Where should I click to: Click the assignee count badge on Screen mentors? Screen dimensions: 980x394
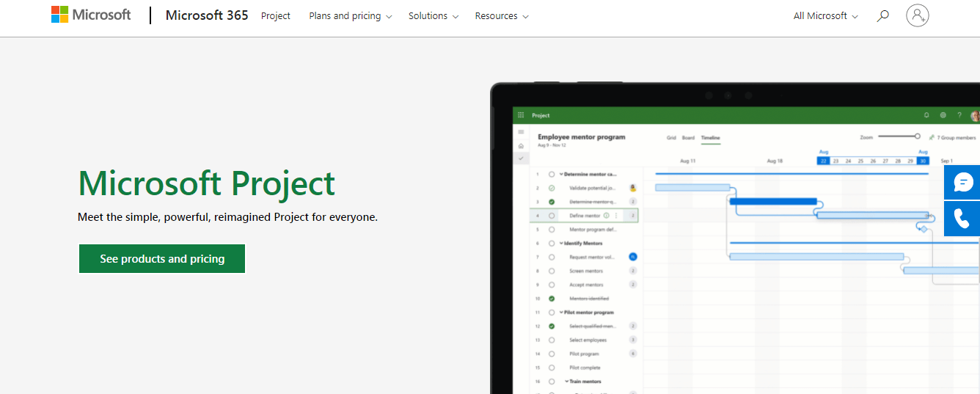pyautogui.click(x=633, y=271)
